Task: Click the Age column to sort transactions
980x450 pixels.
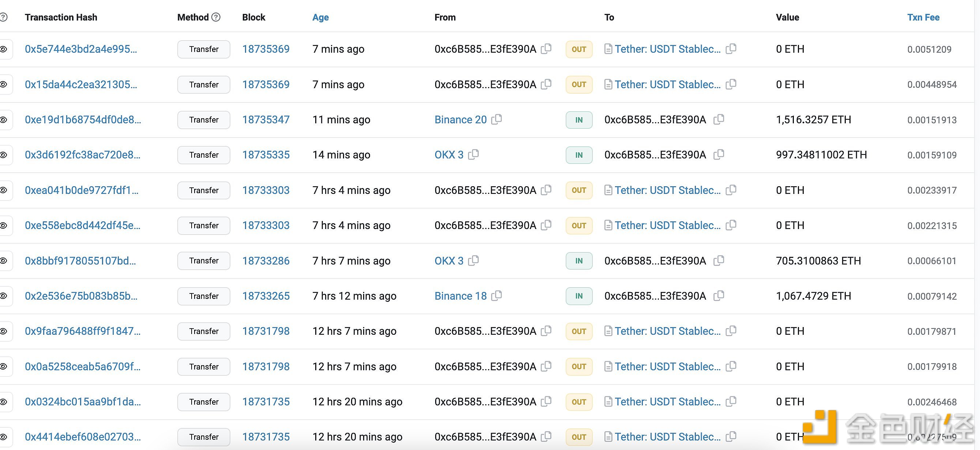Action: tap(321, 17)
